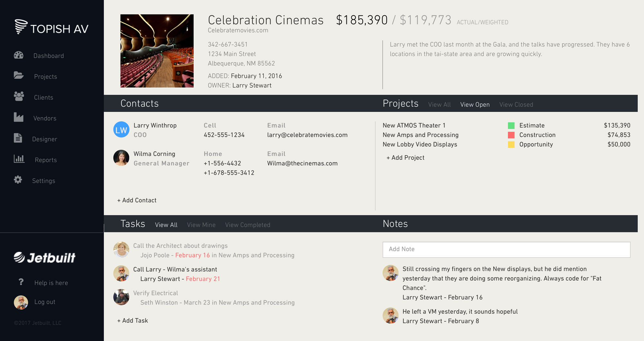The height and width of the screenshot is (341, 644).
Task: Click the Vendors factory icon
Action: coord(19,117)
